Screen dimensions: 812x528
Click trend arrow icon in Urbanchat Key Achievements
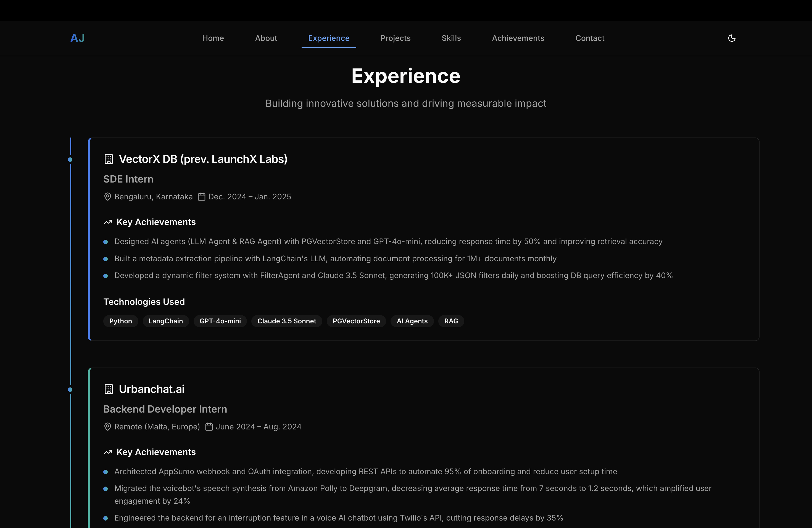pyautogui.click(x=108, y=452)
